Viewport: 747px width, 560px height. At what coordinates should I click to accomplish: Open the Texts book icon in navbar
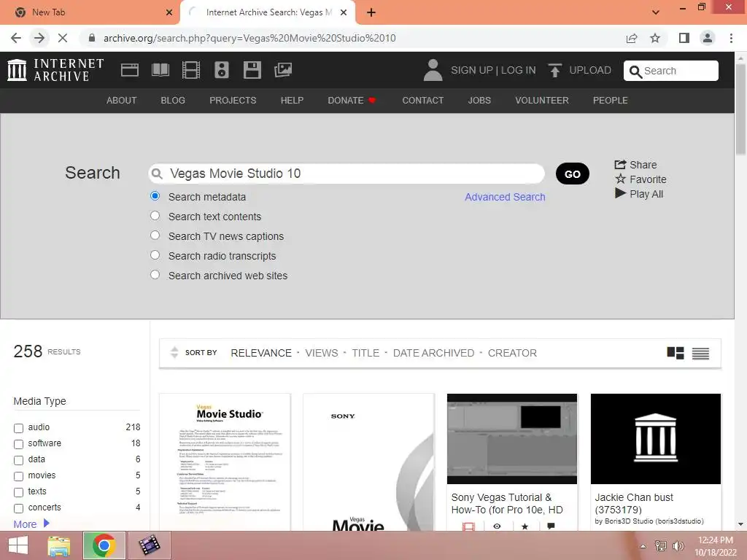(160, 70)
